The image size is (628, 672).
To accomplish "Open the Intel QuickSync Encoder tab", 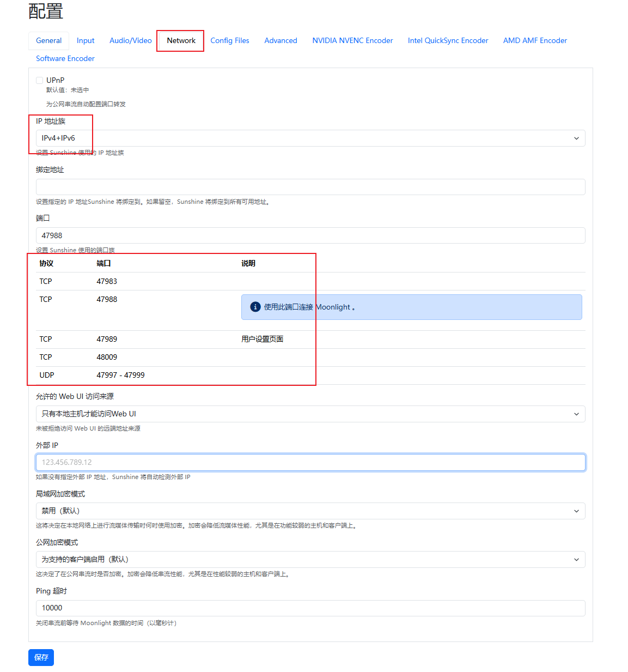I will tap(448, 41).
